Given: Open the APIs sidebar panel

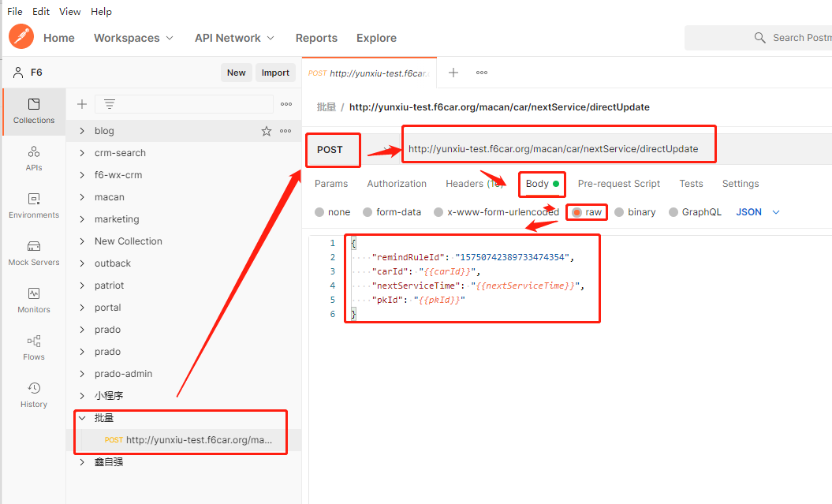Looking at the screenshot, I should click(34, 159).
